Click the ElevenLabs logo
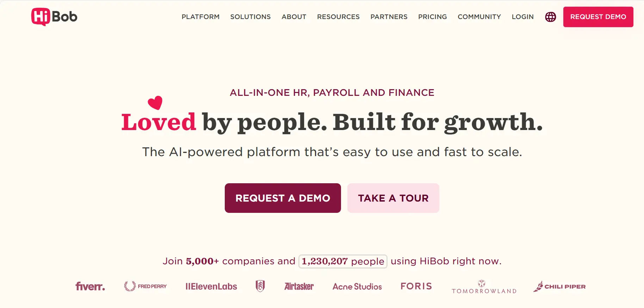This screenshot has width=644, height=308. pyautogui.click(x=211, y=286)
